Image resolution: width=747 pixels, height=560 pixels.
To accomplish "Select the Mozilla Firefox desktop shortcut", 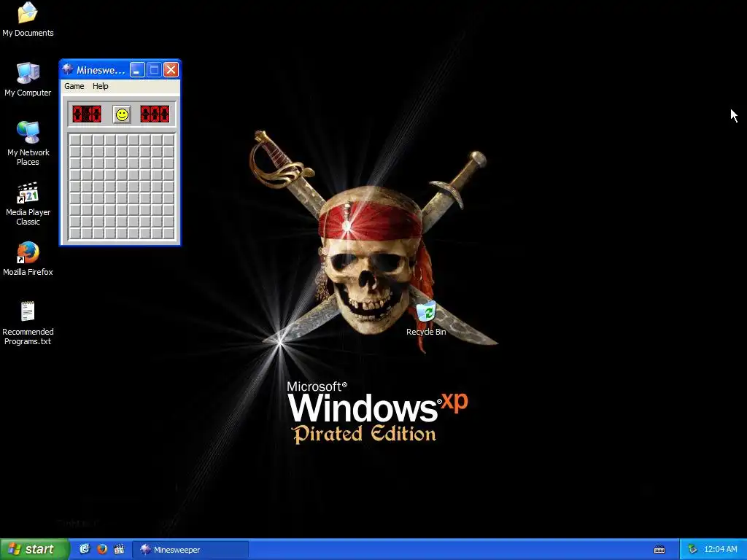I will (x=28, y=259).
